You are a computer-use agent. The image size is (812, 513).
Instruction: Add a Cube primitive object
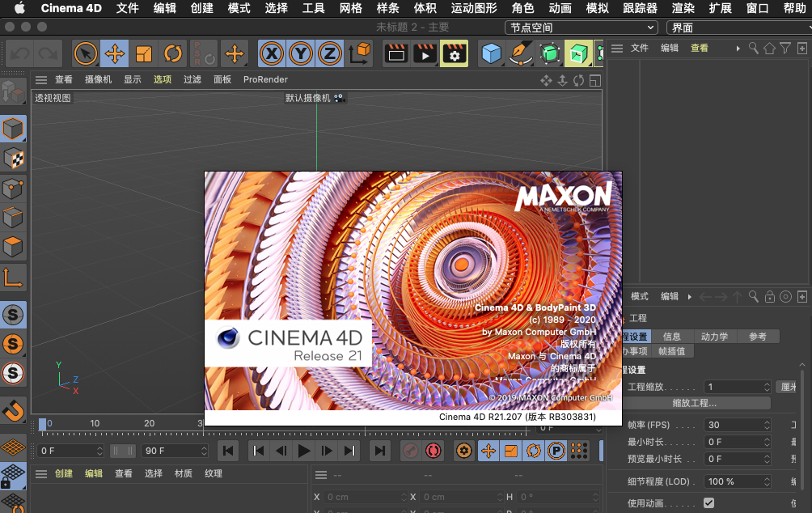click(x=492, y=53)
